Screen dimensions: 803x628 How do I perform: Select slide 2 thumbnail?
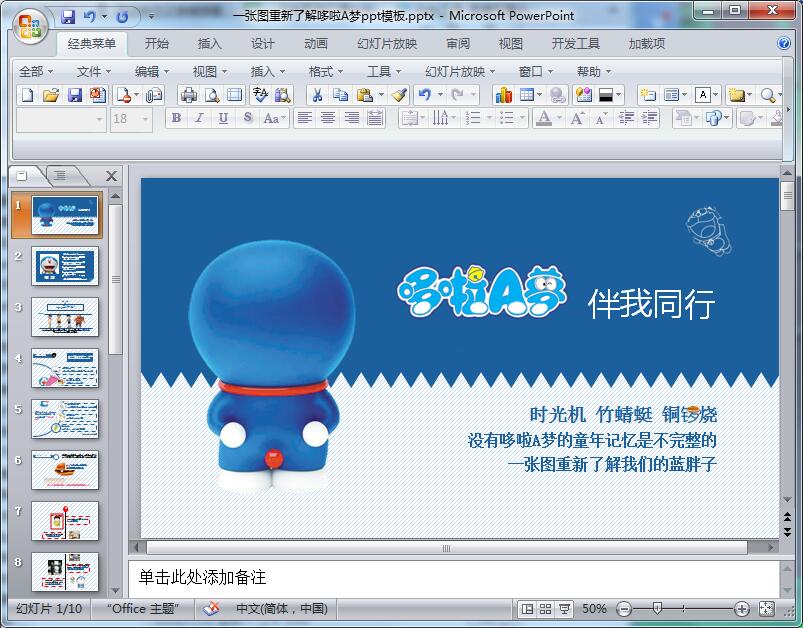[65, 266]
